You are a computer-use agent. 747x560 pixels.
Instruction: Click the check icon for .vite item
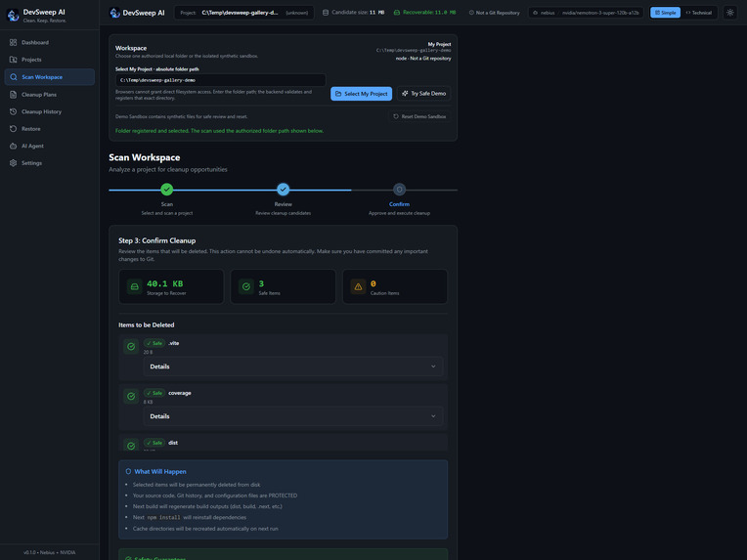(x=131, y=347)
